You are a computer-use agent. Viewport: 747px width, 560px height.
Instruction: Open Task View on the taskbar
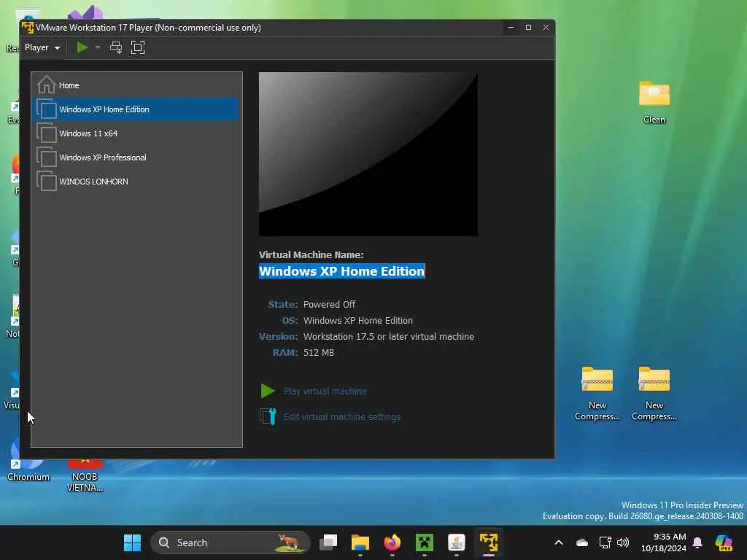(x=328, y=542)
